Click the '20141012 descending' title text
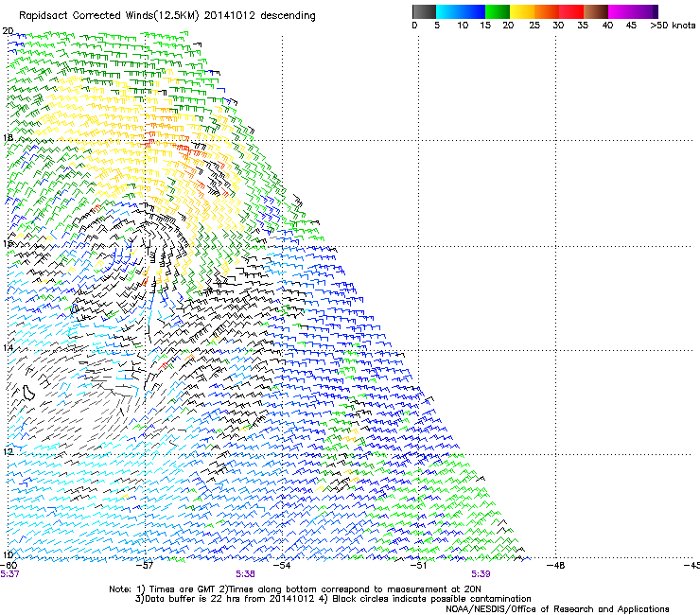The image size is (700, 615). pos(260,16)
